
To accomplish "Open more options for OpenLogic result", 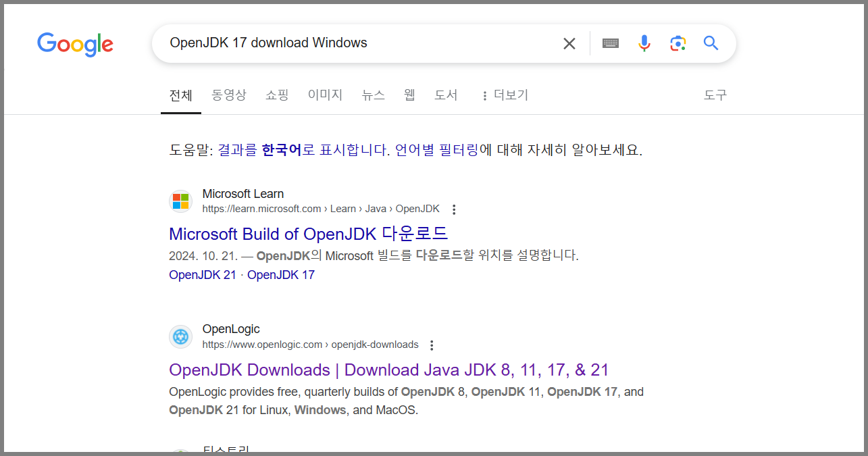I will (432, 345).
